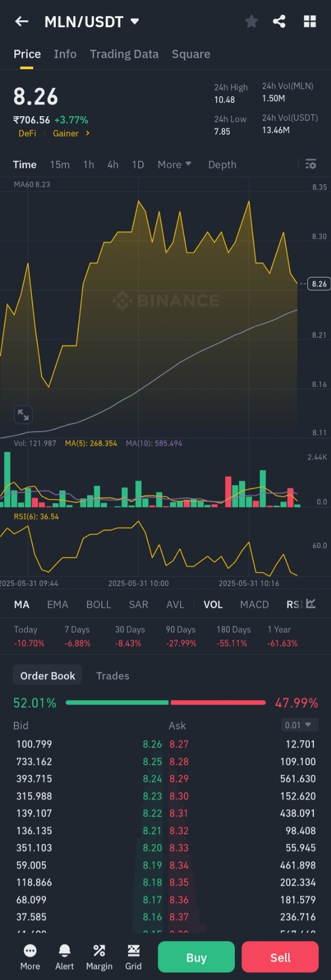Open indicator chart settings icon beside RSI

point(311,604)
